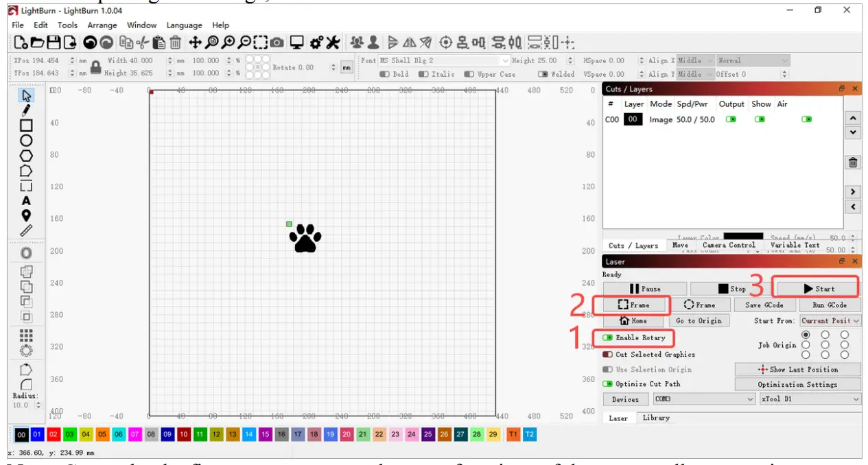
Task: Click the Cut scissors icon
Action: (143, 43)
